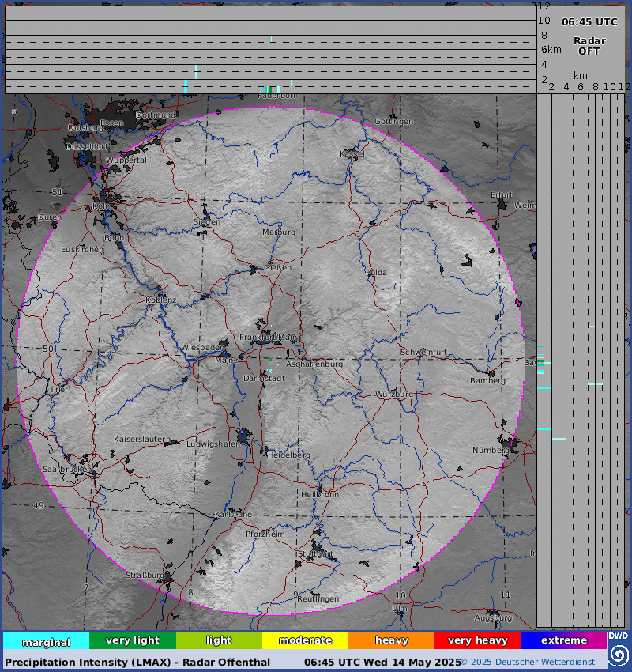Pick the yellow-green 'light' intensity swatch

[219, 640]
